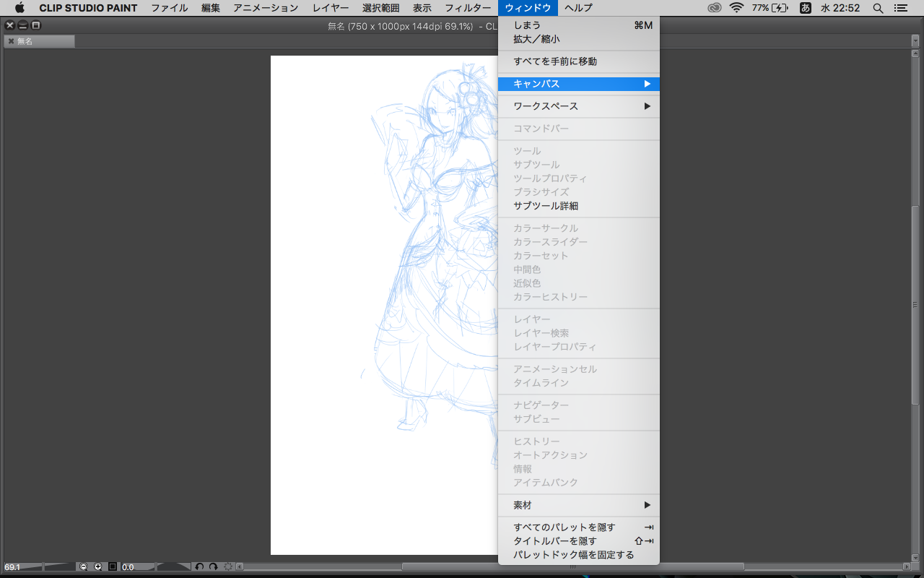Click the fit-to-screen square icon
This screenshot has height=578, width=924.
(x=113, y=567)
